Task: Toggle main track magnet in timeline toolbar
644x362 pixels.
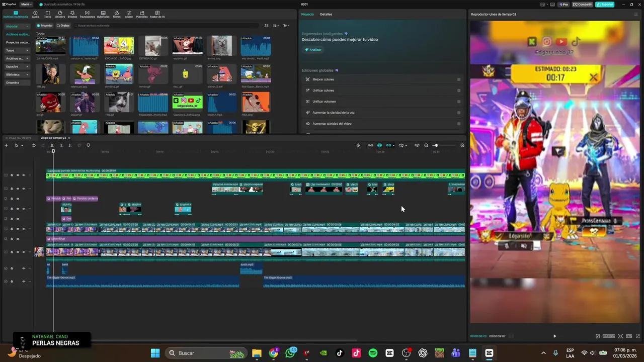Action: (371, 145)
